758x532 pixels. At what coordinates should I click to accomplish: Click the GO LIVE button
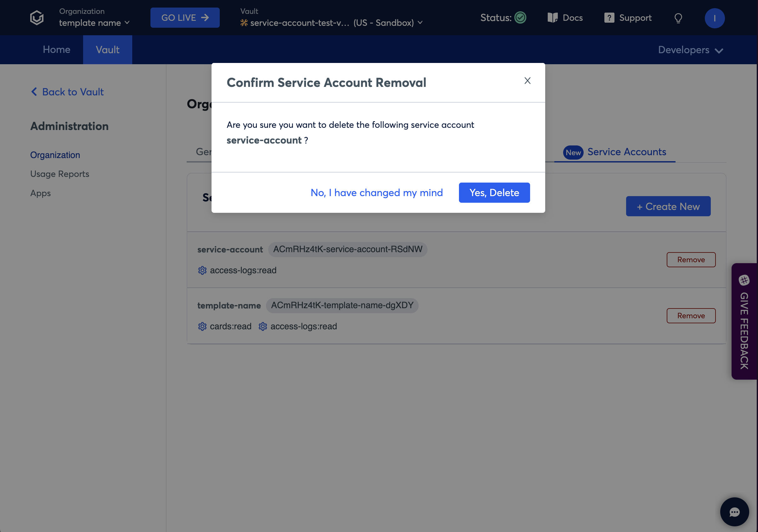click(x=185, y=18)
